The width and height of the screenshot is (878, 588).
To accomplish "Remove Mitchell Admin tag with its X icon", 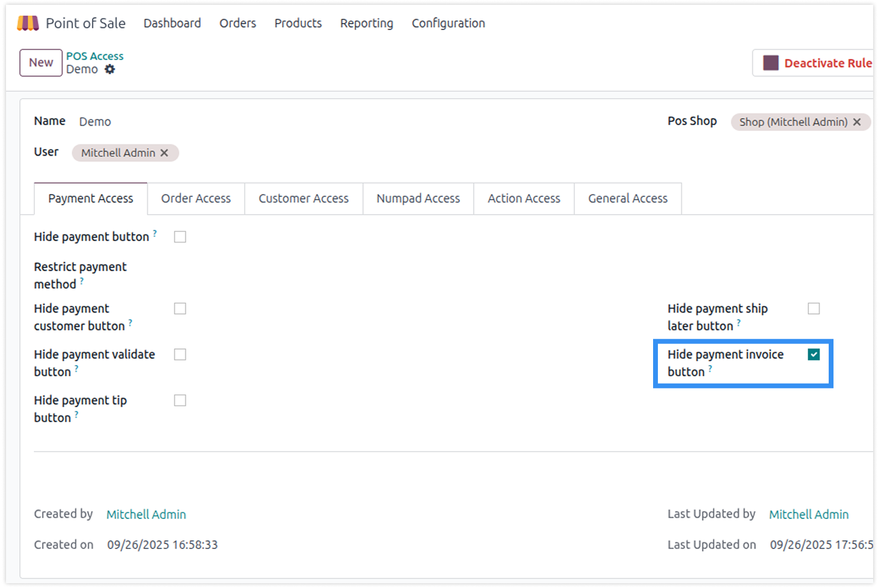I will pos(164,153).
